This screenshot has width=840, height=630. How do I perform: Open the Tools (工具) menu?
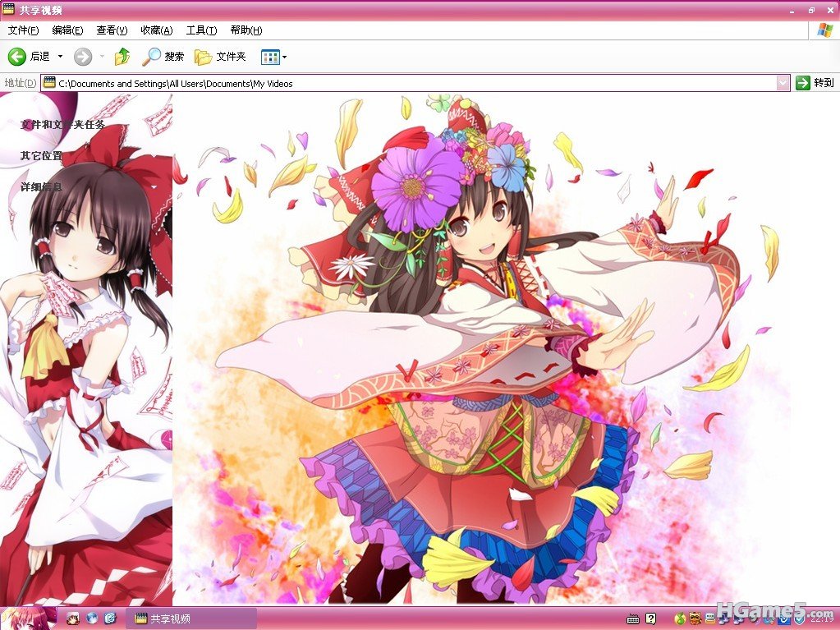(201, 30)
